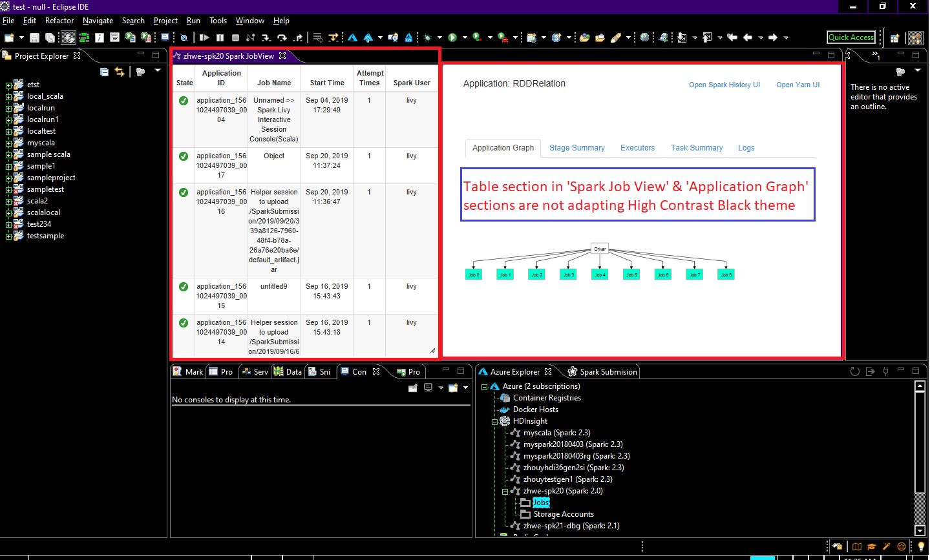Collapse the HDInsight tree node
The width and height of the screenshot is (930, 560).
click(x=493, y=420)
